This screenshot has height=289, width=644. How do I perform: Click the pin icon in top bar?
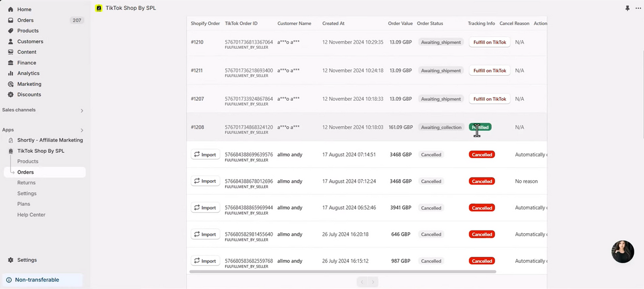[627, 8]
